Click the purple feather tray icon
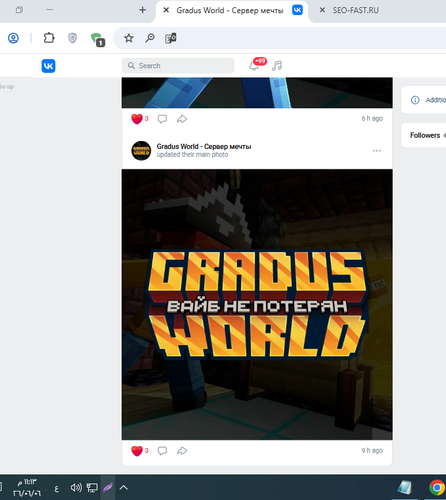Viewport: 446px width, 500px height. click(108, 488)
